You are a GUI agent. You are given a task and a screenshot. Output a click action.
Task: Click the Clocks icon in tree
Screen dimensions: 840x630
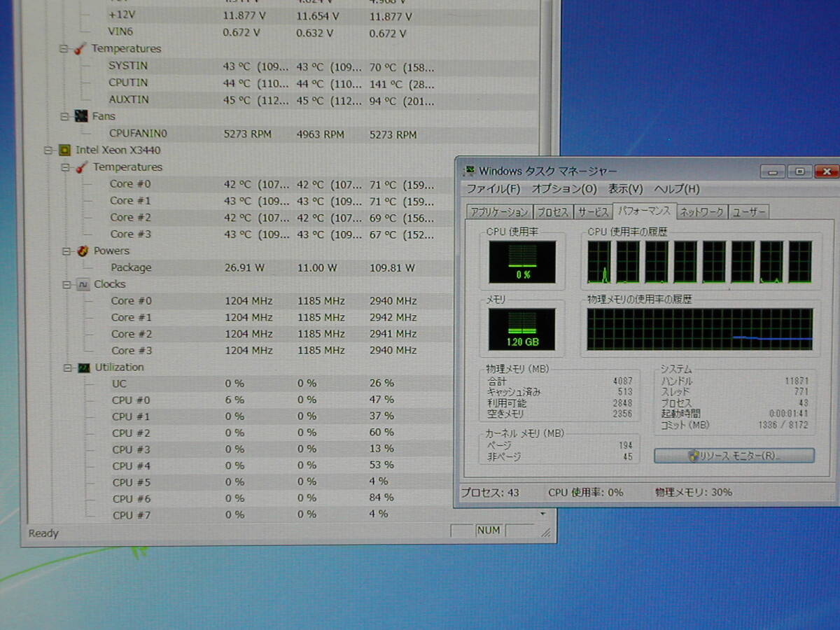[x=83, y=284]
